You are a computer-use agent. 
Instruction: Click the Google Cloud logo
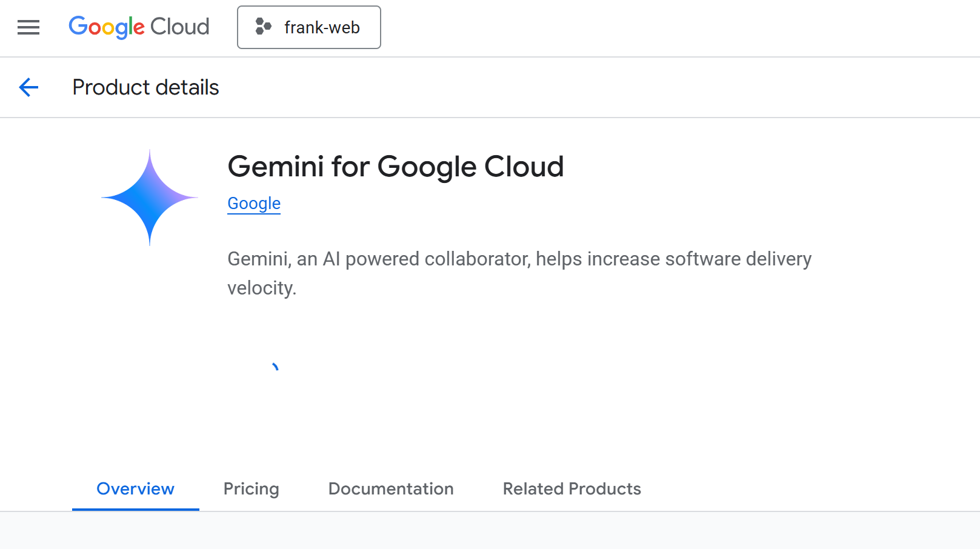[x=139, y=27]
